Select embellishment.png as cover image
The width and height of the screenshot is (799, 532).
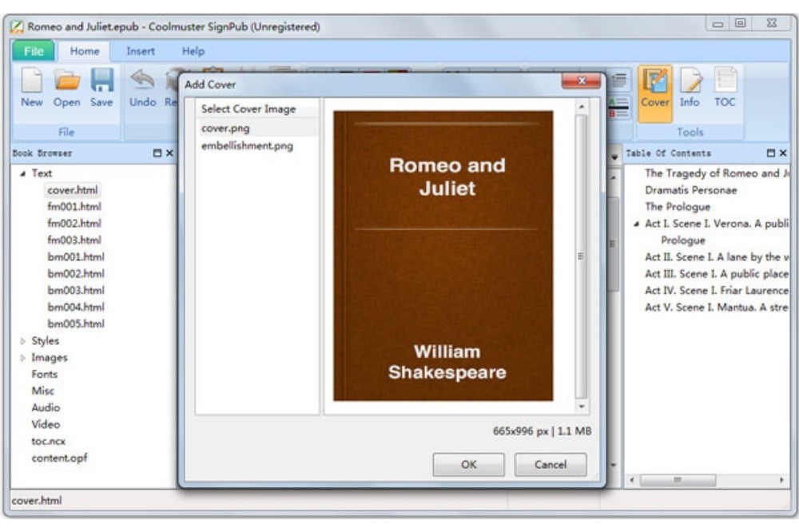pos(247,145)
